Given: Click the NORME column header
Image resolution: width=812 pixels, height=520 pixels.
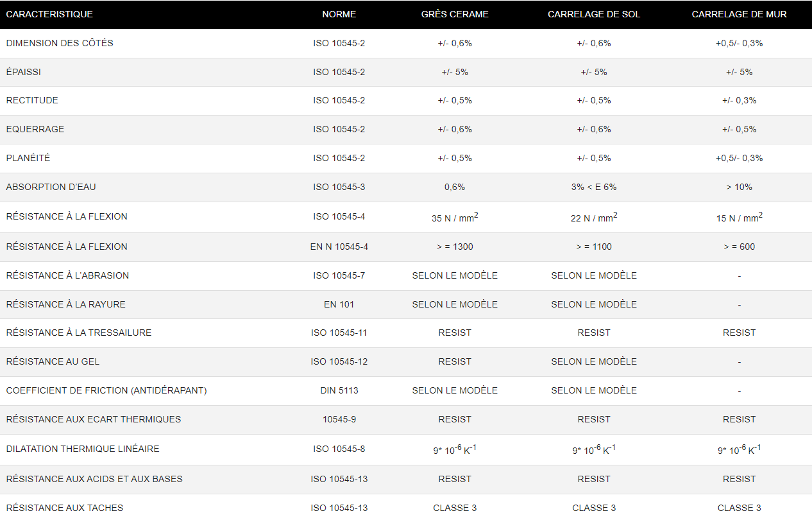Looking at the screenshot, I should [339, 14].
